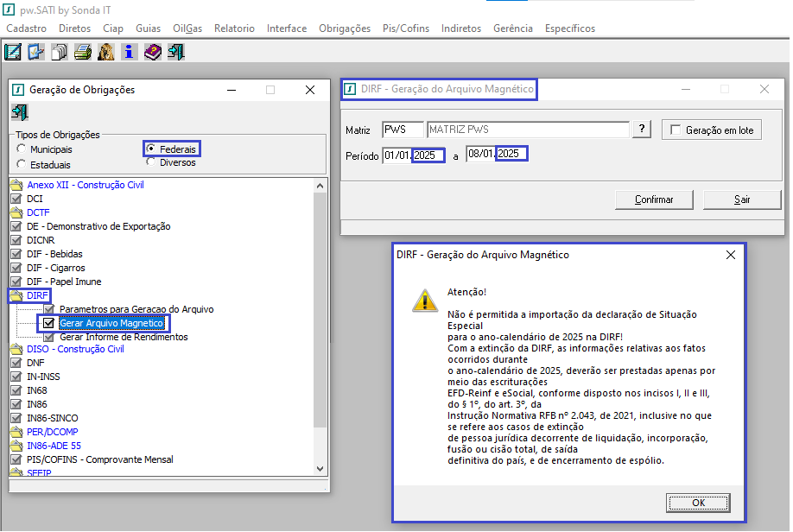Select the DE - Demonstrativo de Exportação row
Viewport: 793px width, 532px height.
pos(98,226)
